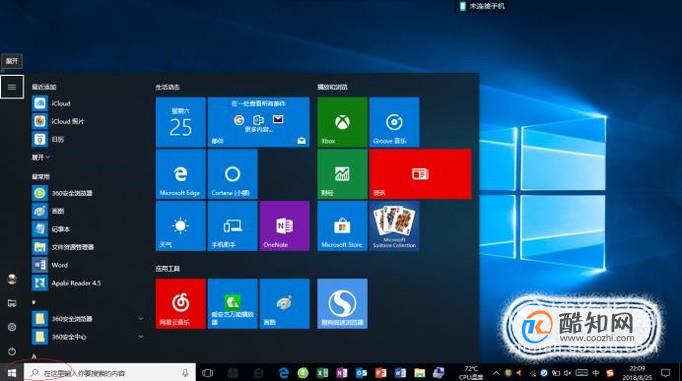This screenshot has width=682, height=381.
Task: Open the 手机助手 tile
Action: point(232,226)
